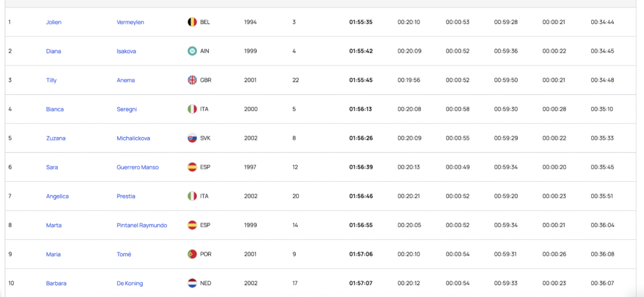The width and height of the screenshot is (644, 297).
Task: Open Angelica's profile link
Action: coord(57,196)
